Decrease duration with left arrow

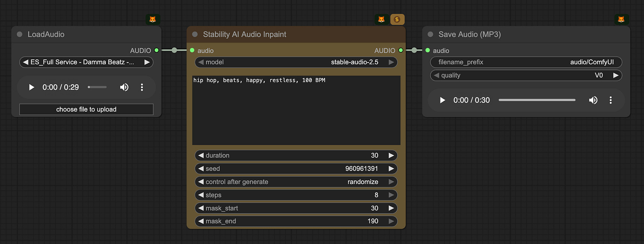[x=201, y=155]
